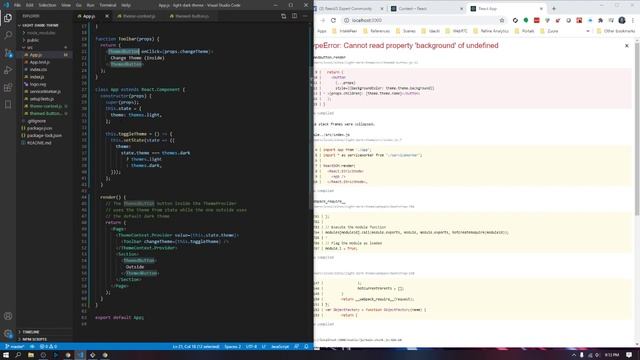Close the React error overlay
The width and height of the screenshot is (640, 360).
627,46
